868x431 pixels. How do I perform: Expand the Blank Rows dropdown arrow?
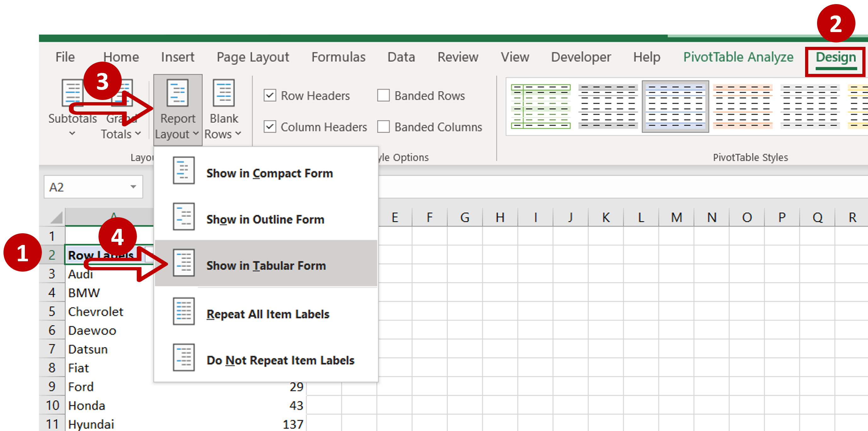[x=238, y=134]
